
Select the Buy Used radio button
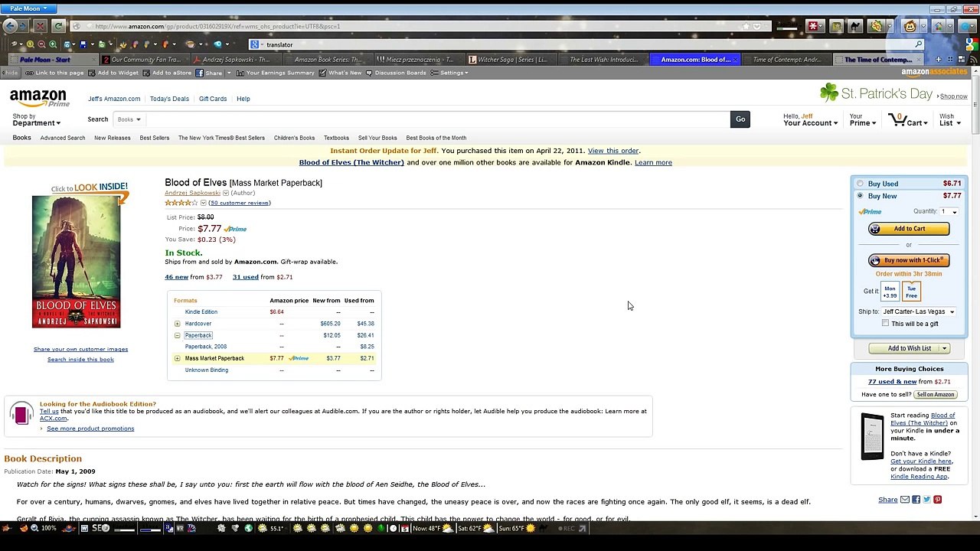[860, 184]
